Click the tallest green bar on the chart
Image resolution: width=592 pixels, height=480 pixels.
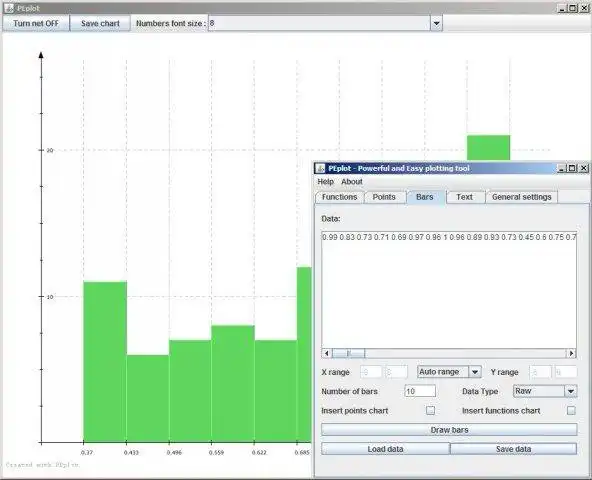pos(489,148)
